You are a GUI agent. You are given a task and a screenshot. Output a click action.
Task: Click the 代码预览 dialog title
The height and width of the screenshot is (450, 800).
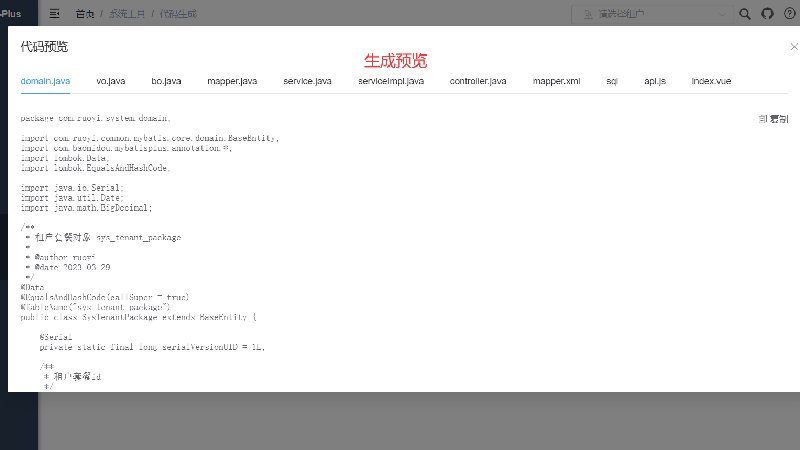44,46
